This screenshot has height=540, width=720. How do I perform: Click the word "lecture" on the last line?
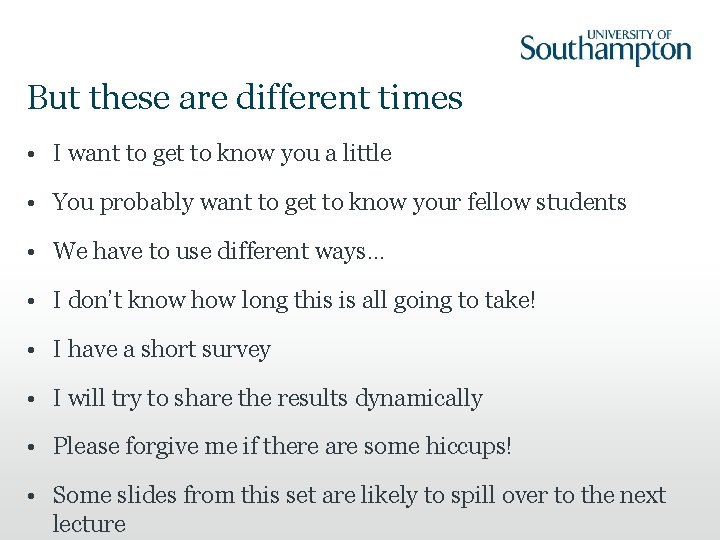tap(89, 524)
